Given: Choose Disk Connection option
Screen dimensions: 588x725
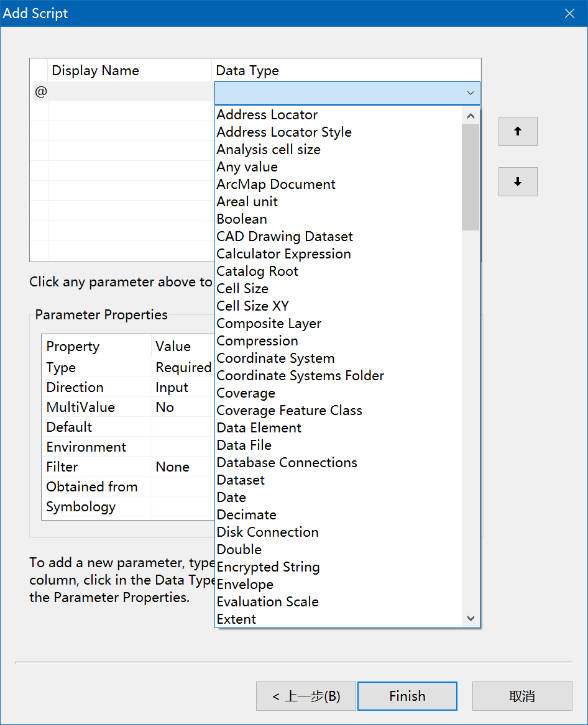Looking at the screenshot, I should [338, 532].
